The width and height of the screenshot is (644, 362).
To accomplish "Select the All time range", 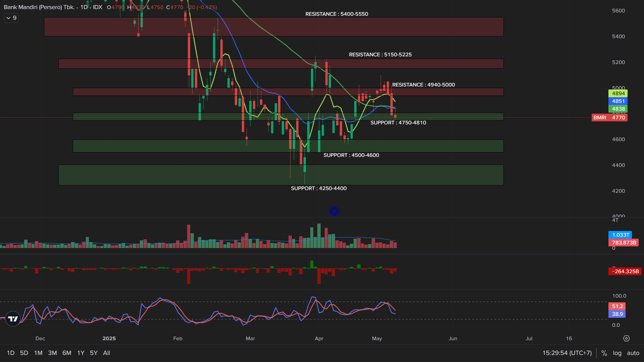I will tap(107, 353).
